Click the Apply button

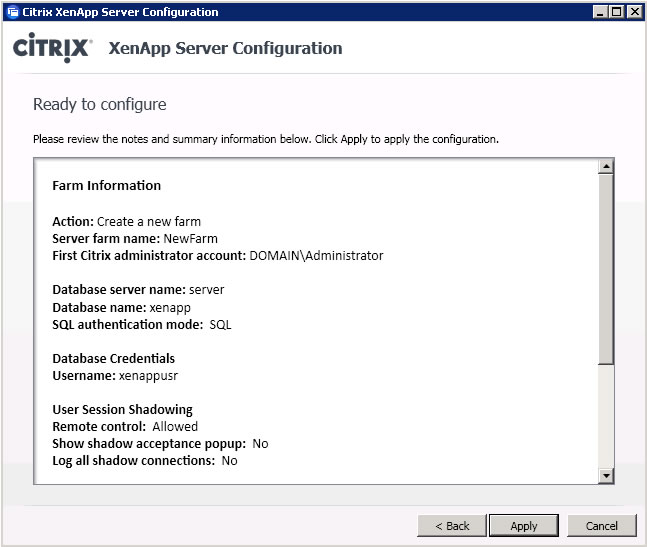click(524, 526)
